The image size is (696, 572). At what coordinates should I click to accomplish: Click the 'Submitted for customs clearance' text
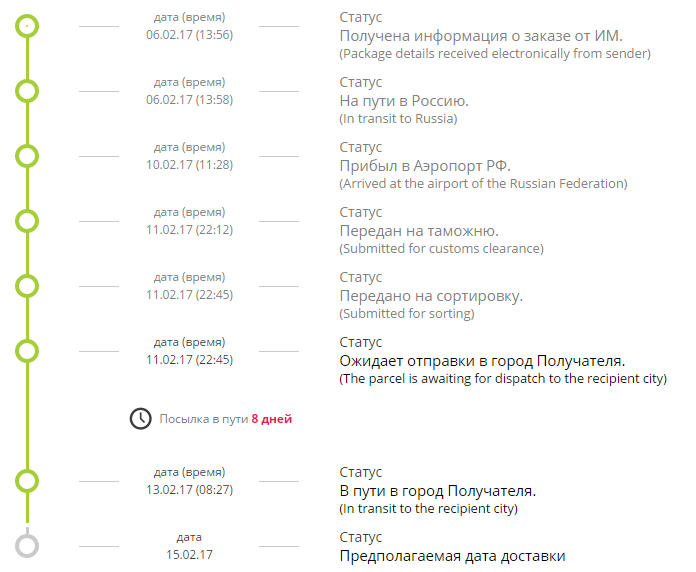click(x=441, y=249)
